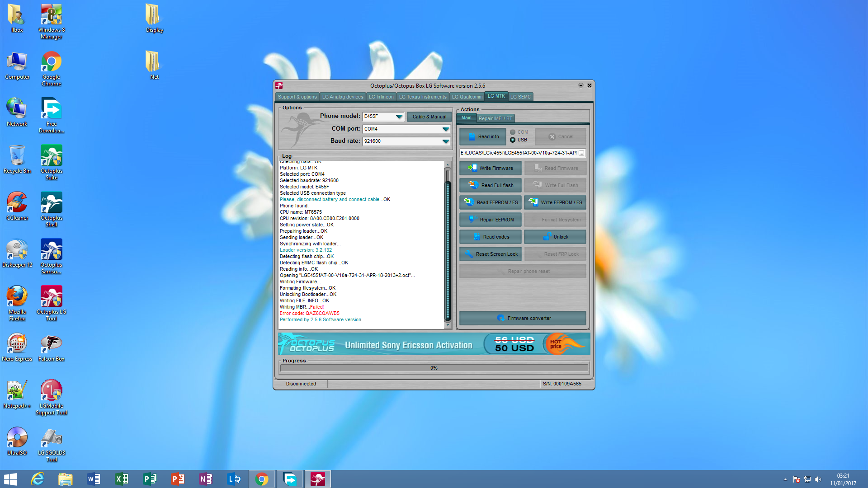Open Internet Explorer from the taskbar
This screenshot has height=488, width=868.
(38, 479)
